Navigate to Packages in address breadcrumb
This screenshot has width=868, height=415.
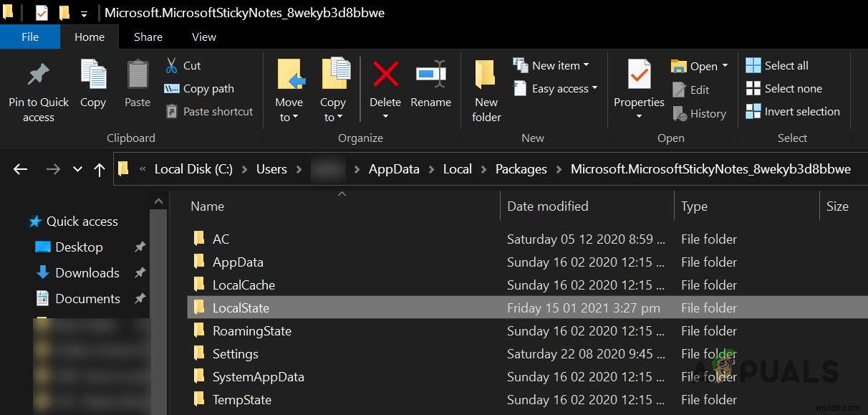521,169
